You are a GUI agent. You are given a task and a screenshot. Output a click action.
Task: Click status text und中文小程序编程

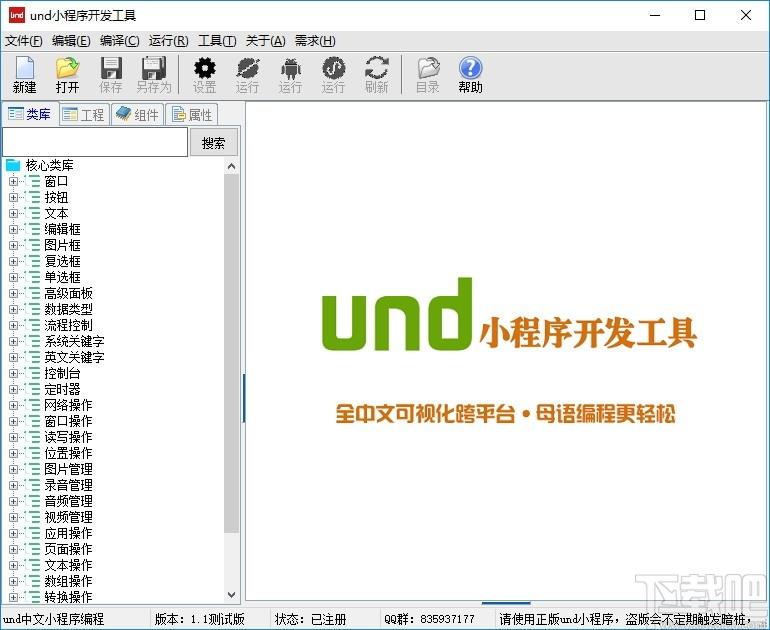(54, 619)
